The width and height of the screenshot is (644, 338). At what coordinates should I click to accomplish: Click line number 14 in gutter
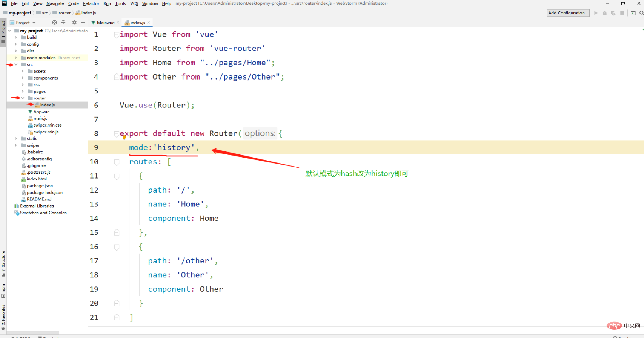click(x=94, y=219)
